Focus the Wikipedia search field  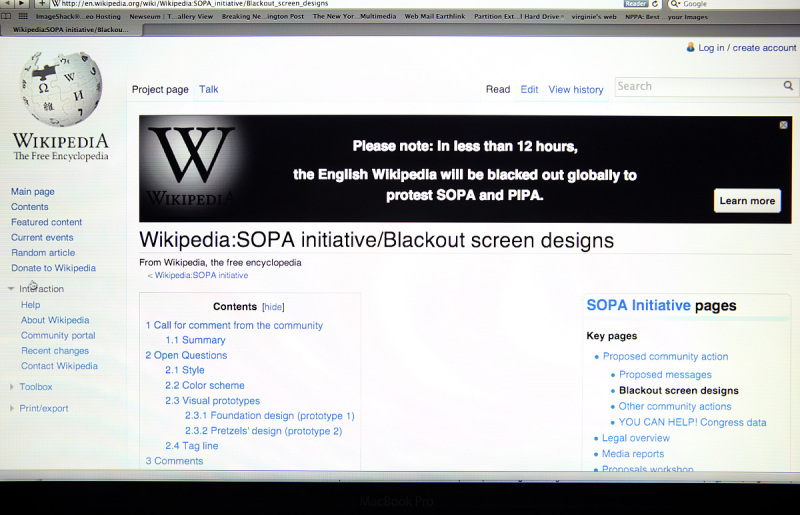pyautogui.click(x=695, y=86)
